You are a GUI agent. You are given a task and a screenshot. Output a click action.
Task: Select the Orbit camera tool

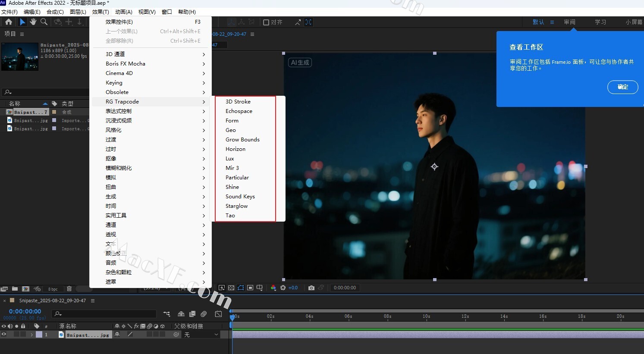point(57,22)
